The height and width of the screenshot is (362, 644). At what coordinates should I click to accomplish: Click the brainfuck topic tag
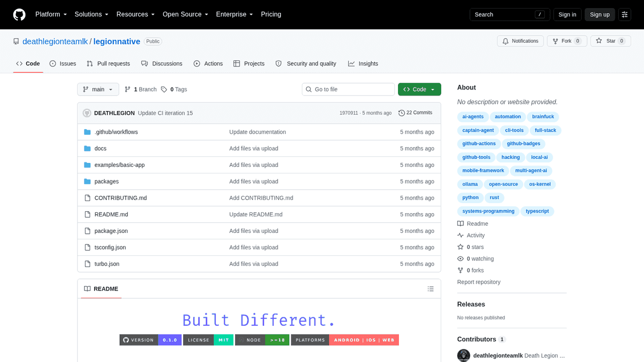coord(543,117)
